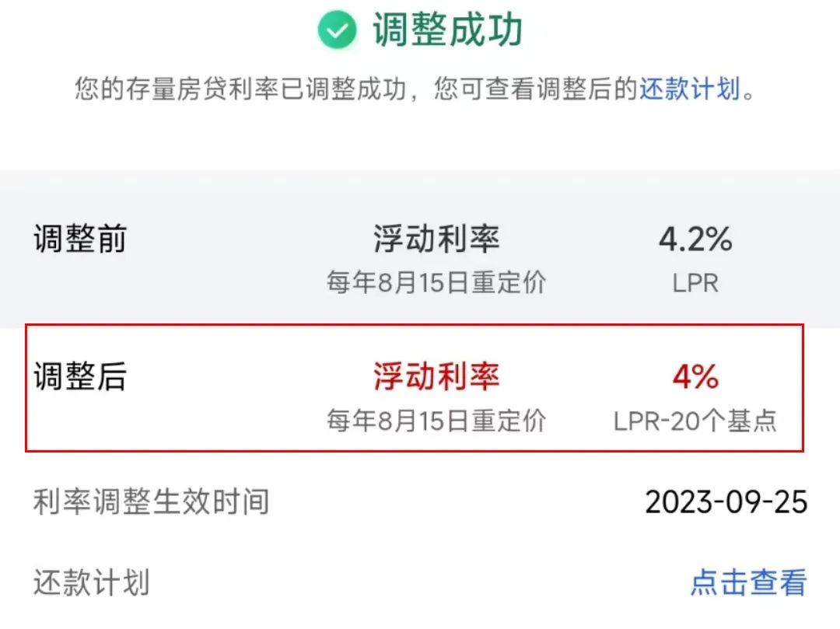
Task: Select the 调整成功 heading text
Action: pos(447,30)
